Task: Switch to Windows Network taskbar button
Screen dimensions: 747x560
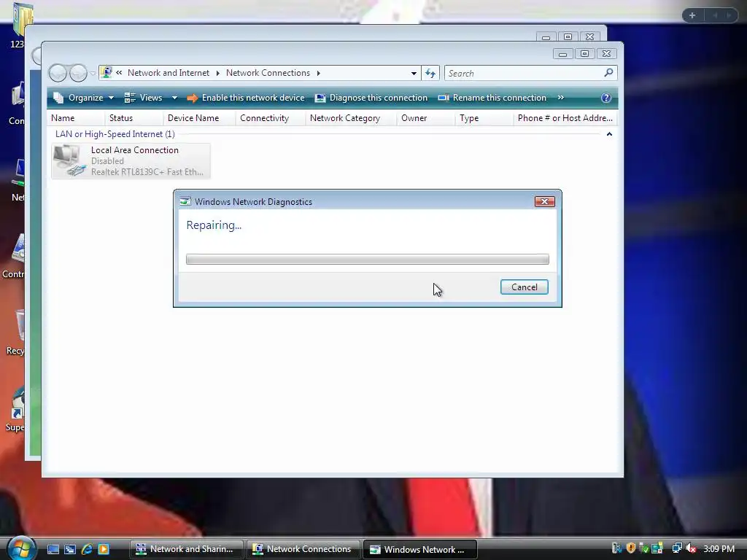Action: 419,549
